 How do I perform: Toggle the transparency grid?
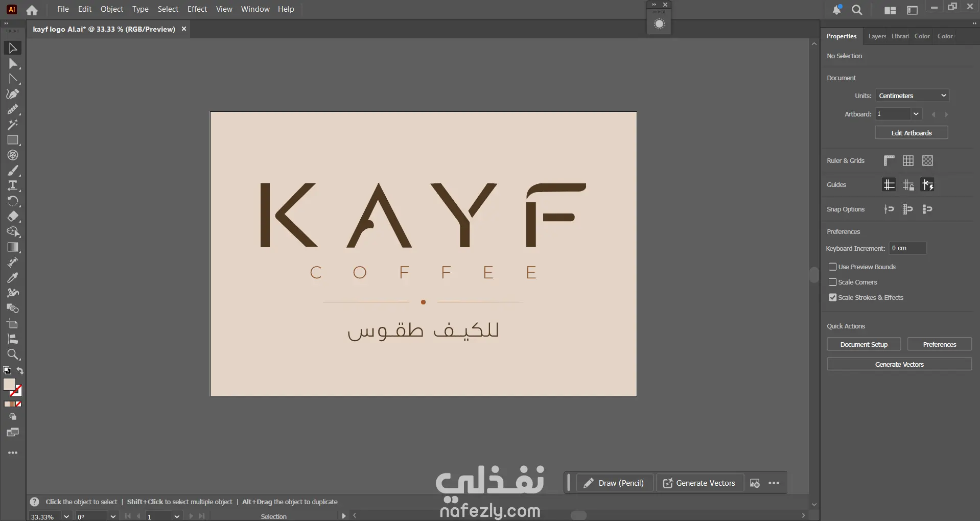point(927,161)
